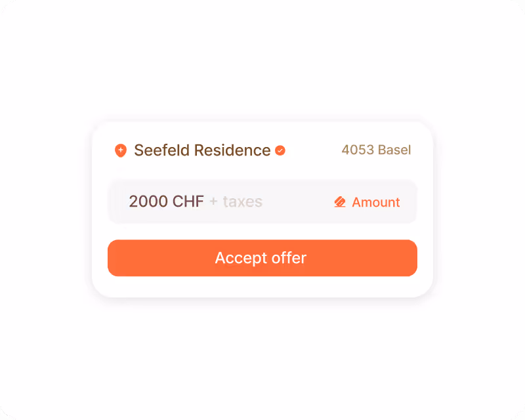Click the 2000 CHF price field
Screen dimensions: 525x420
(x=166, y=201)
